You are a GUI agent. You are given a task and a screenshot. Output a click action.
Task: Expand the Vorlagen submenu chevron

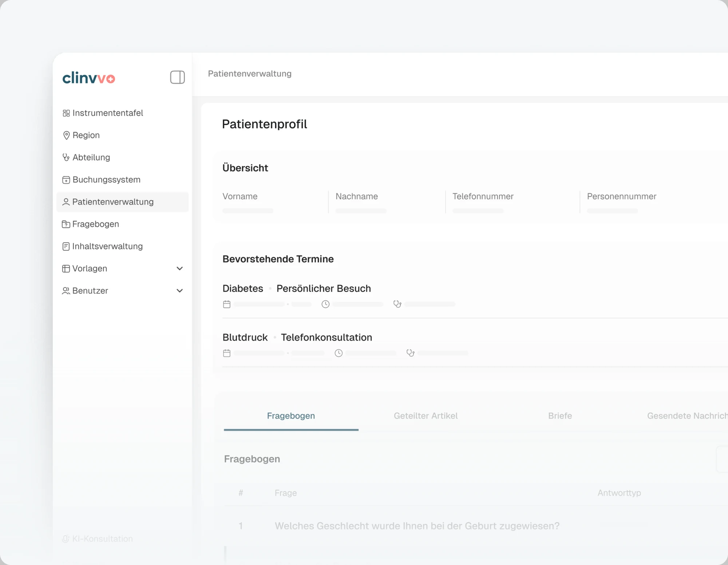(x=179, y=268)
